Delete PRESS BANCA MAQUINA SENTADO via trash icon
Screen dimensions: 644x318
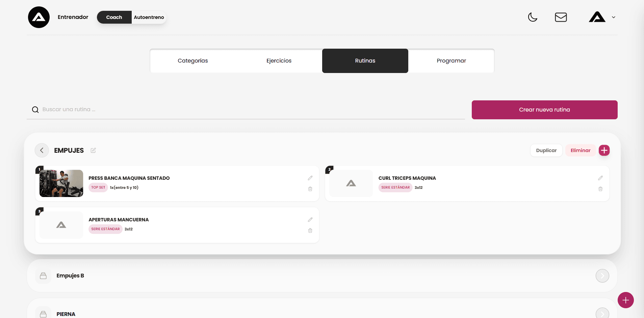310,189
